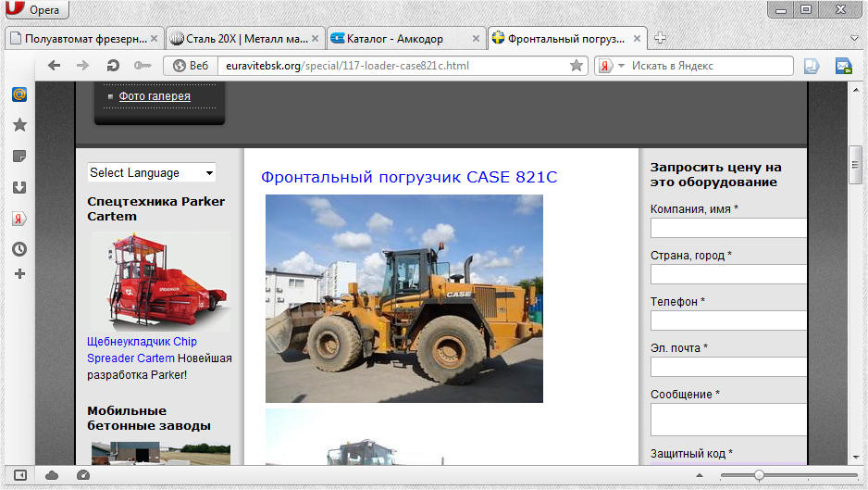Switch to the 'Полуавтомат фрезерн...' tab
Screen dimensions: 868x490
tap(85, 39)
